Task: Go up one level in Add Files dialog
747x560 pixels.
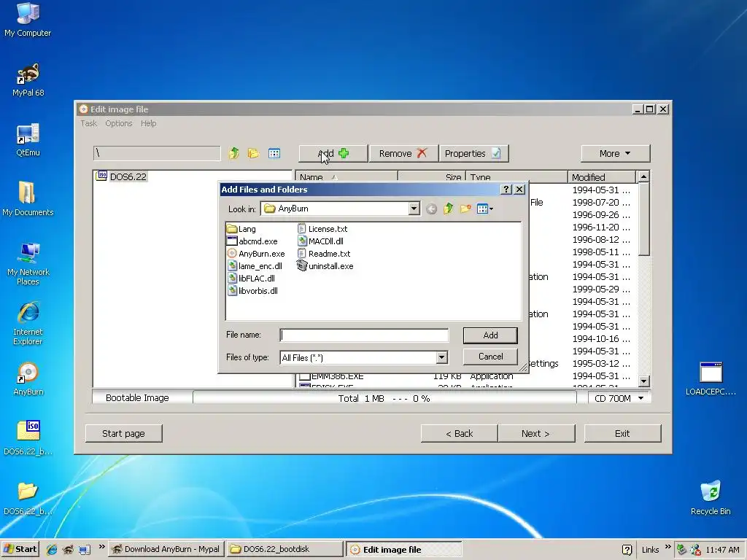Action: point(449,209)
